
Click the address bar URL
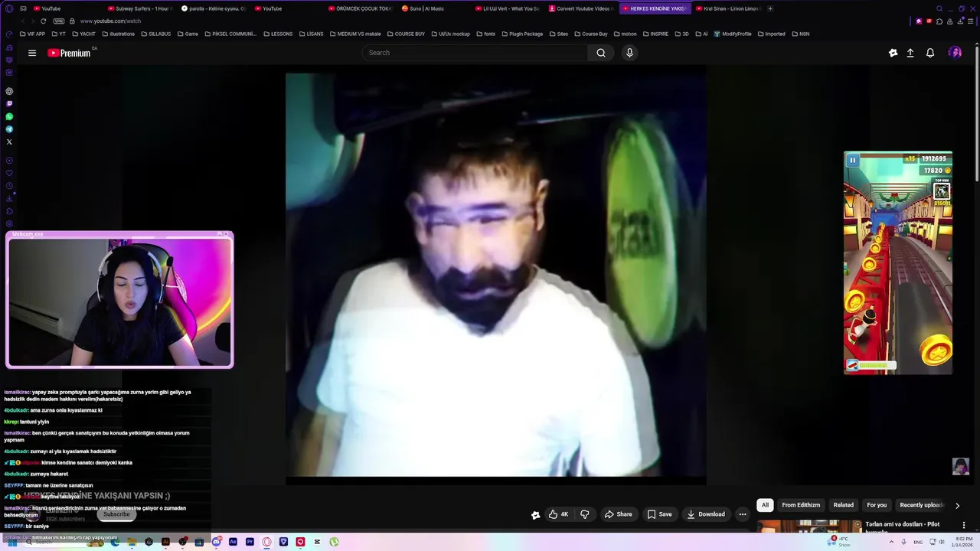click(110, 21)
